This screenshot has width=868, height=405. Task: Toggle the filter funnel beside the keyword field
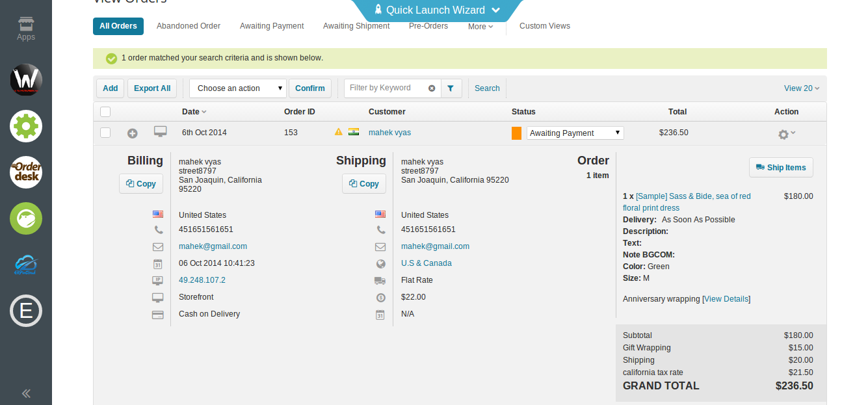(x=451, y=88)
